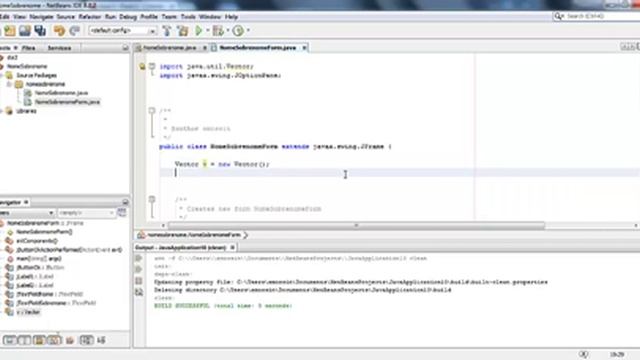Click the re-run icon in Output window

[x=139, y=258]
